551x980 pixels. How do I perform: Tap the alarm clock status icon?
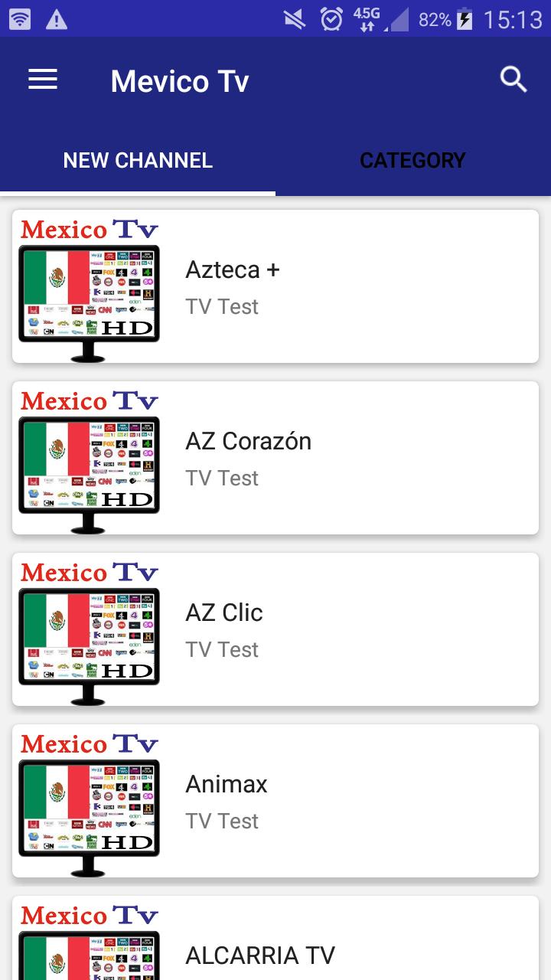331,19
